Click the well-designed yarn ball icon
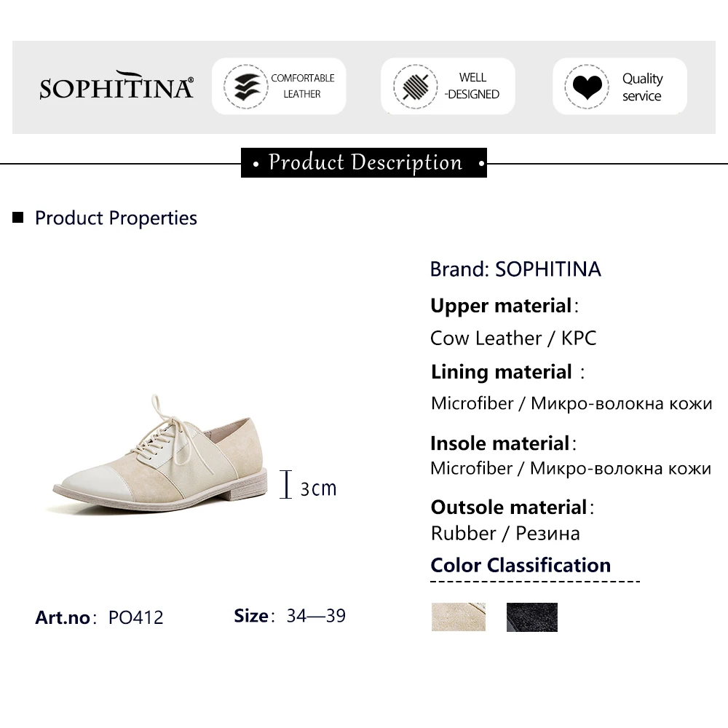Image resolution: width=728 pixels, height=728 pixels. coord(414,87)
